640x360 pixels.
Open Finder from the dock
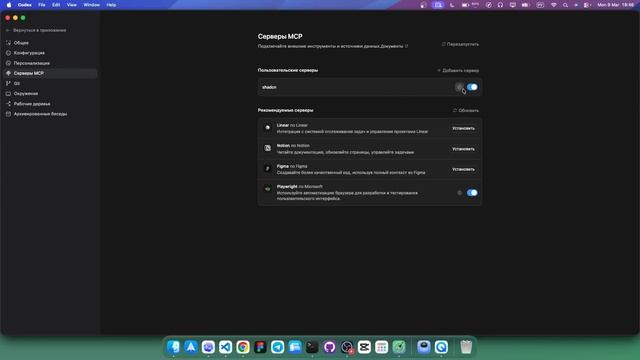[173, 347]
